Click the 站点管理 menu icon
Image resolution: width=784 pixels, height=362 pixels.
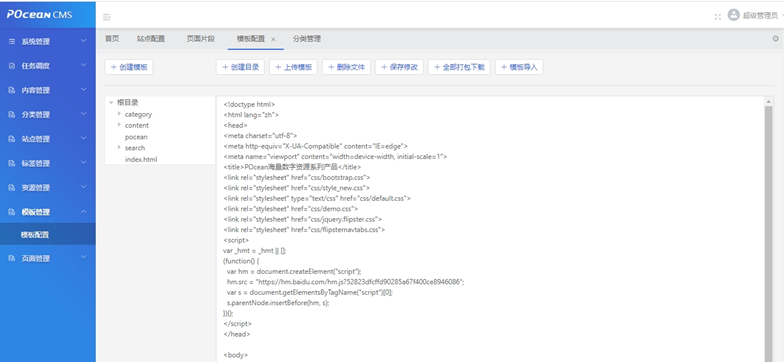tap(12, 139)
